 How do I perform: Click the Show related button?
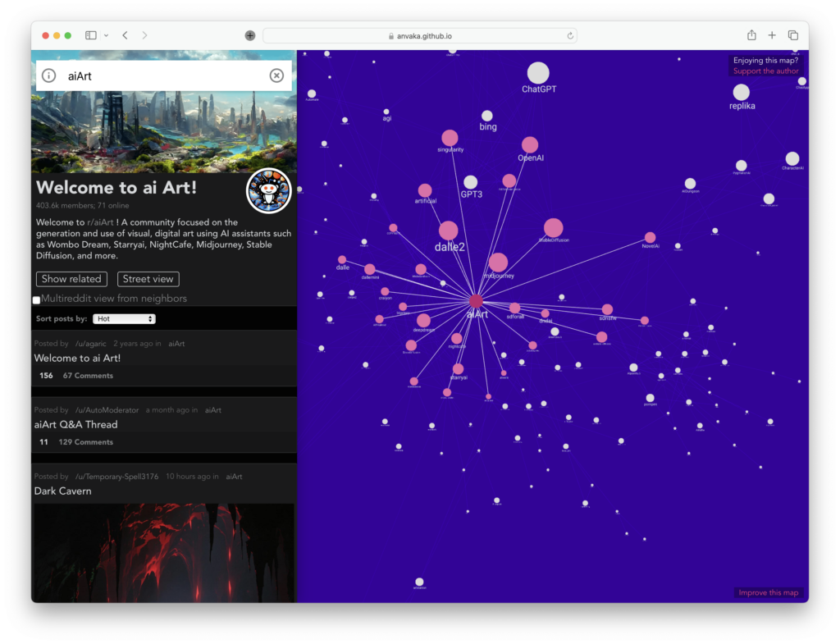[71, 279]
